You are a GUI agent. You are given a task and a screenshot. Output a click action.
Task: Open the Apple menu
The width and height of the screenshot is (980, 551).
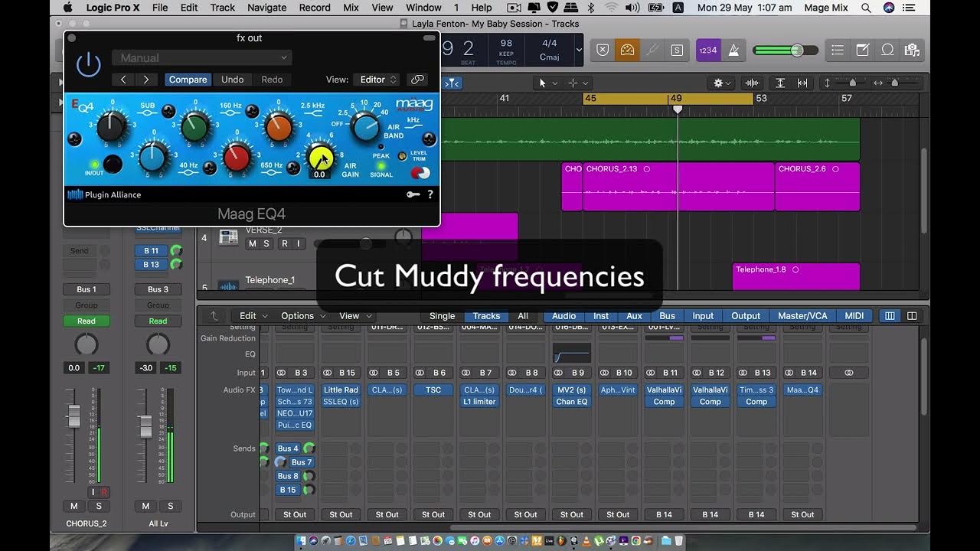67,8
